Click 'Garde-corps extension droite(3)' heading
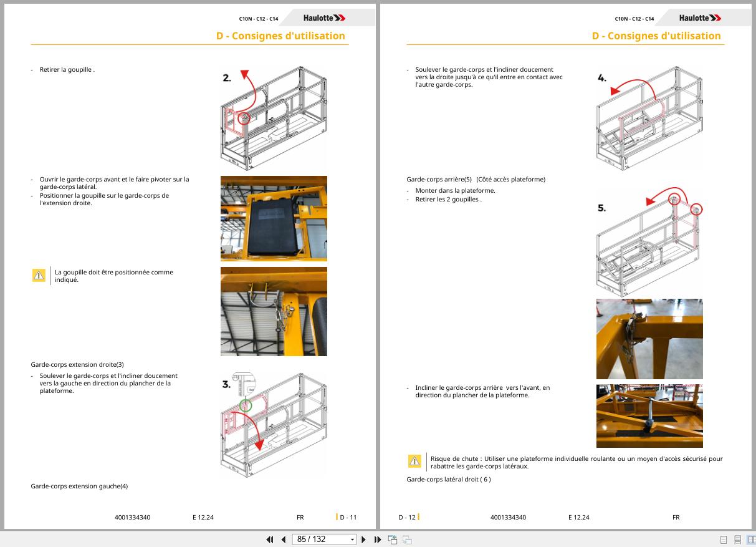 (77, 364)
